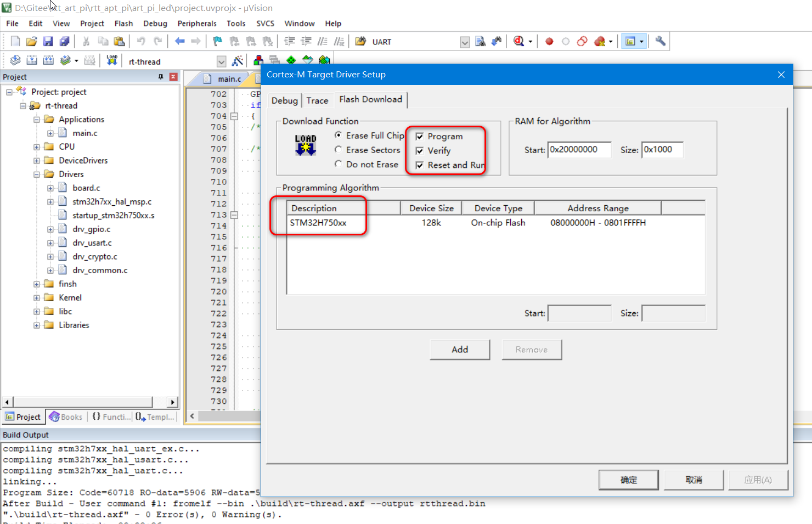Expand the Kernel folder
This screenshot has height=524, width=812.
click(37, 298)
